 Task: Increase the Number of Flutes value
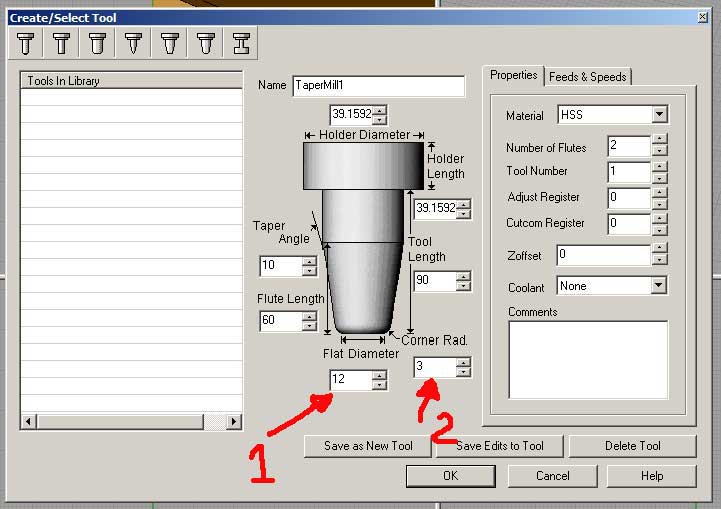pyautogui.click(x=659, y=142)
